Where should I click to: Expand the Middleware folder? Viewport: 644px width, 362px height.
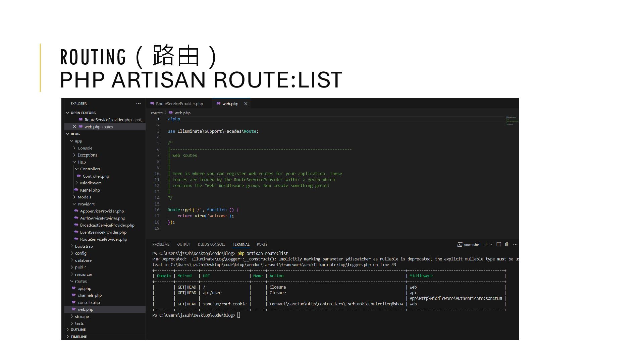coord(91,183)
